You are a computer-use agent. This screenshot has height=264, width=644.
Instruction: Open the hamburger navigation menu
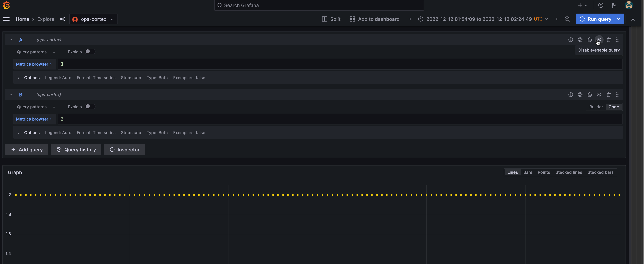coord(6,19)
